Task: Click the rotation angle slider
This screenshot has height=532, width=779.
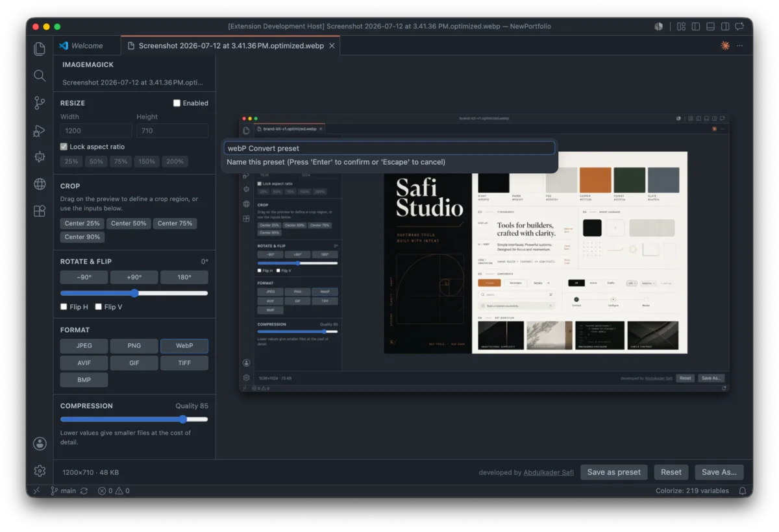Action: tap(134, 293)
